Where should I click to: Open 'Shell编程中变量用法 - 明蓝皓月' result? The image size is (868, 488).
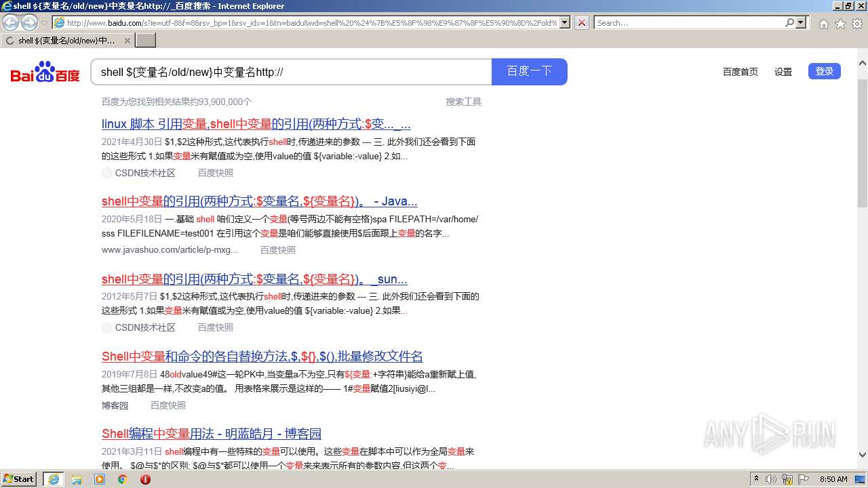coord(212,434)
